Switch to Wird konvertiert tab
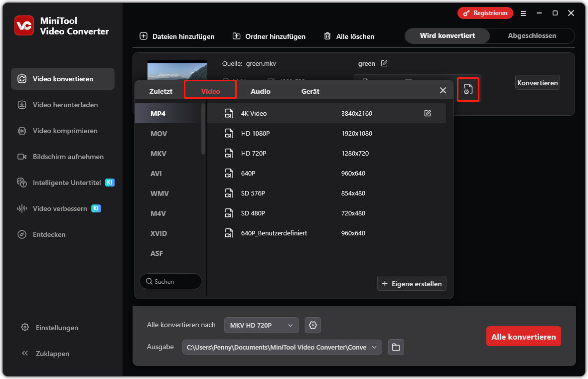 tap(447, 35)
